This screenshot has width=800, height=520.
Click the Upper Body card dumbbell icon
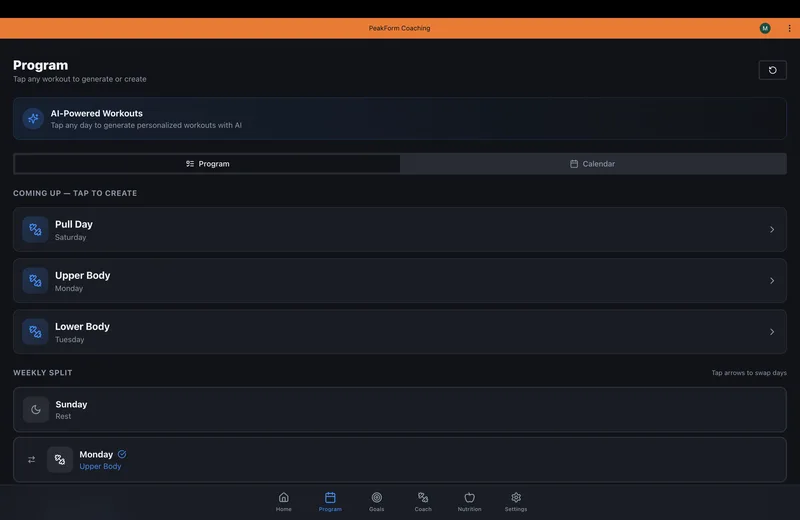tap(35, 281)
